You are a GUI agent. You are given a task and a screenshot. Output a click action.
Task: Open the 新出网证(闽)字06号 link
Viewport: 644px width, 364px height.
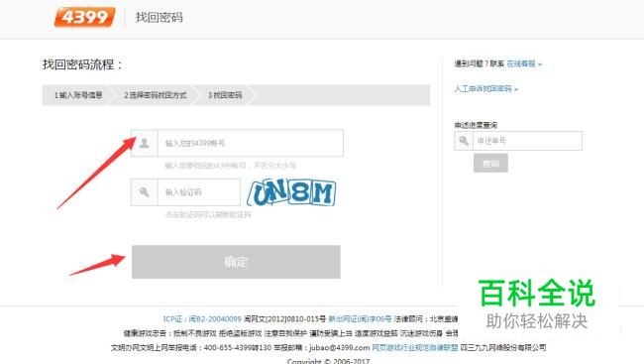(360, 318)
